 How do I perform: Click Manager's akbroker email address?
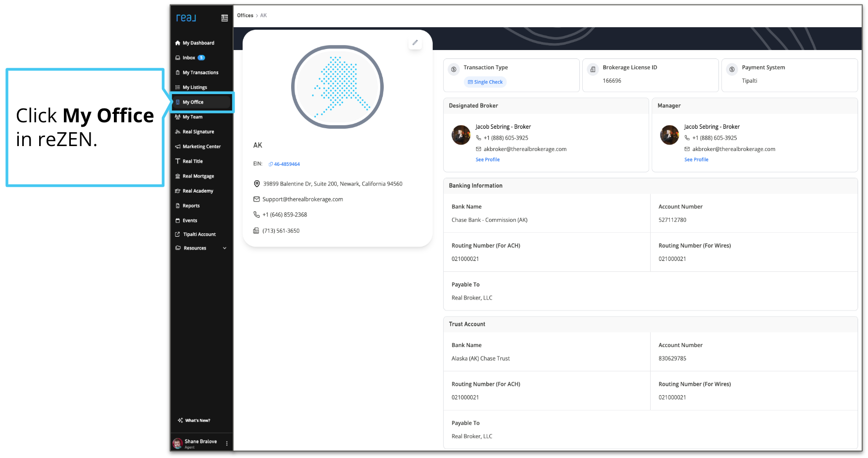click(x=734, y=149)
